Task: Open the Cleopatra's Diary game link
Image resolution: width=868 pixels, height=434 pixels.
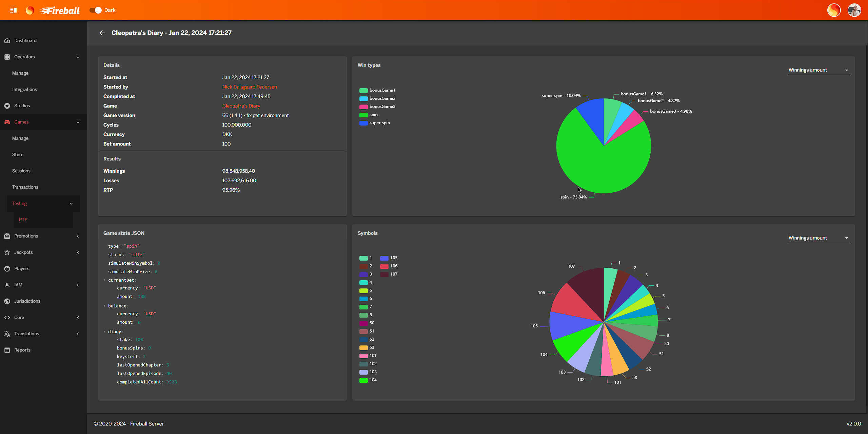Action: tap(241, 106)
